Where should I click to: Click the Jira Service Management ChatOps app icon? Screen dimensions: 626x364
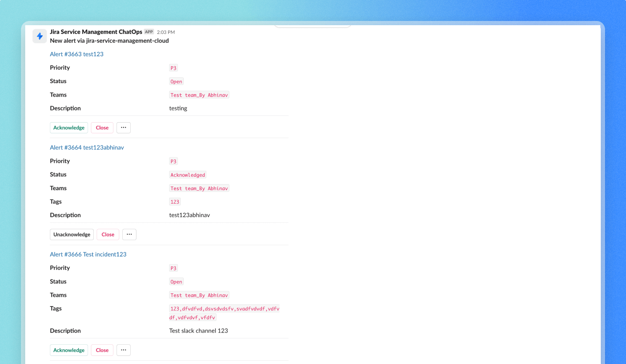39,36
